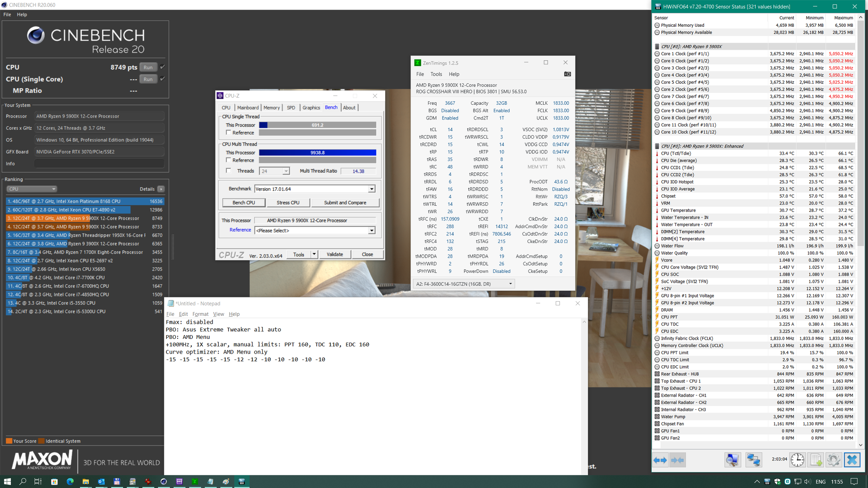The height and width of the screenshot is (488, 868).
Task: Click CPU-Z single thread score bar 691.2
Action: click(x=317, y=125)
